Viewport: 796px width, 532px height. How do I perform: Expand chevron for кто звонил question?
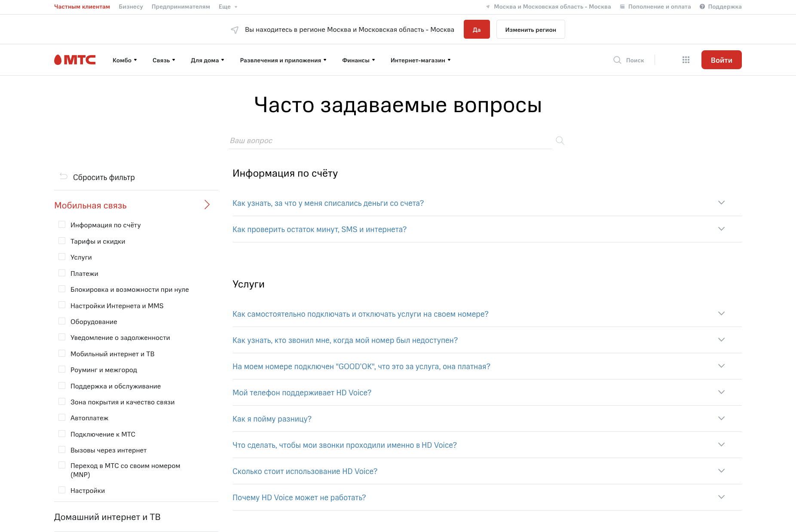721,339
